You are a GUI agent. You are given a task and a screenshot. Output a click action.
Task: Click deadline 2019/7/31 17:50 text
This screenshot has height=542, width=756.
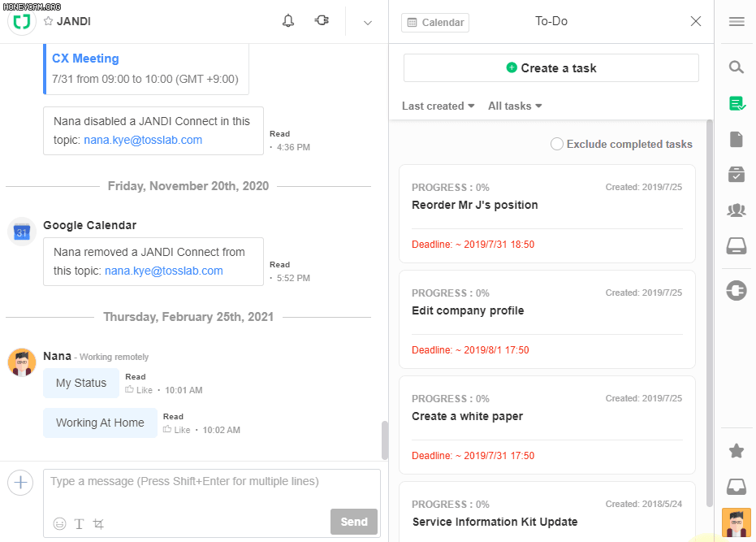pos(473,456)
